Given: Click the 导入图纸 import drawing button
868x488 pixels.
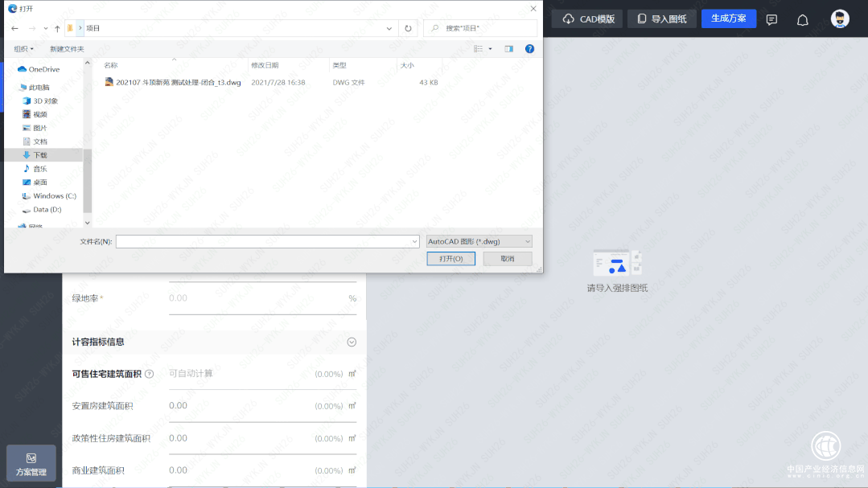Looking at the screenshot, I should pyautogui.click(x=661, y=19).
